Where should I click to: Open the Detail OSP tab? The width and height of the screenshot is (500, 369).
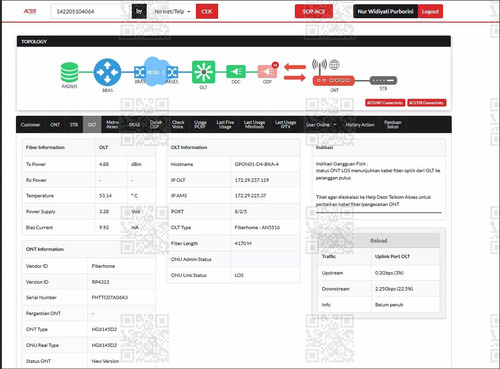pyautogui.click(x=156, y=125)
